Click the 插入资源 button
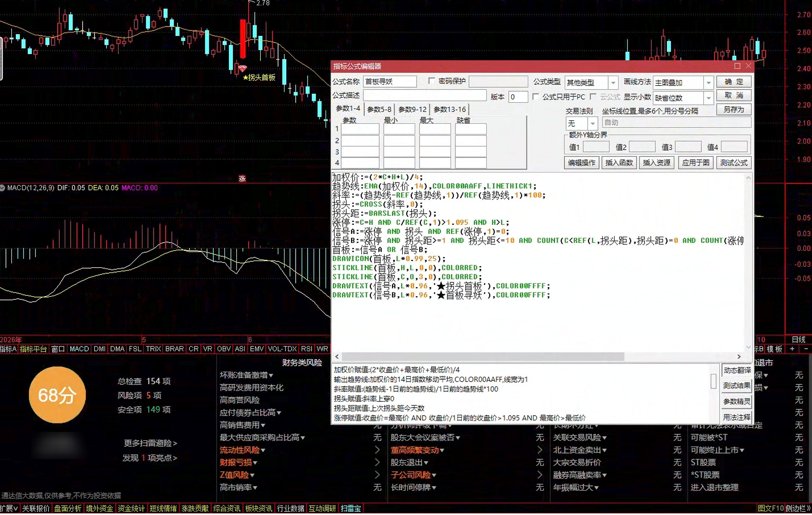812x515 pixels. click(657, 163)
